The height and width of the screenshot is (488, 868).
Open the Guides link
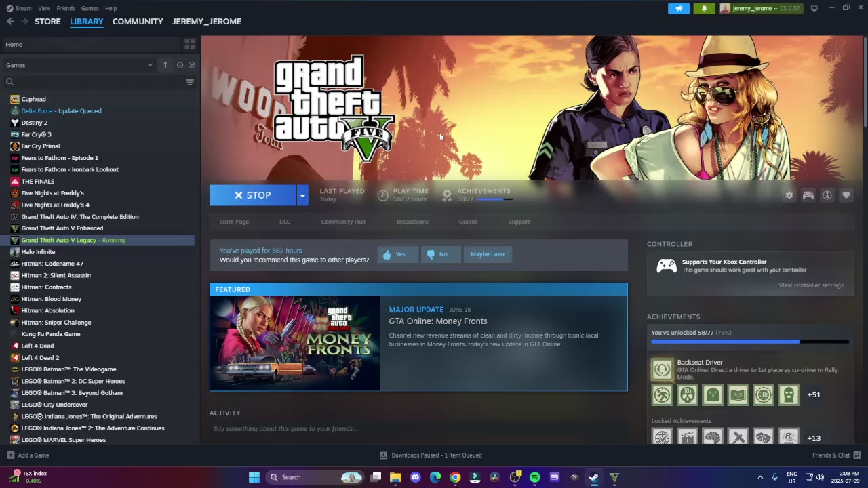[x=468, y=222]
